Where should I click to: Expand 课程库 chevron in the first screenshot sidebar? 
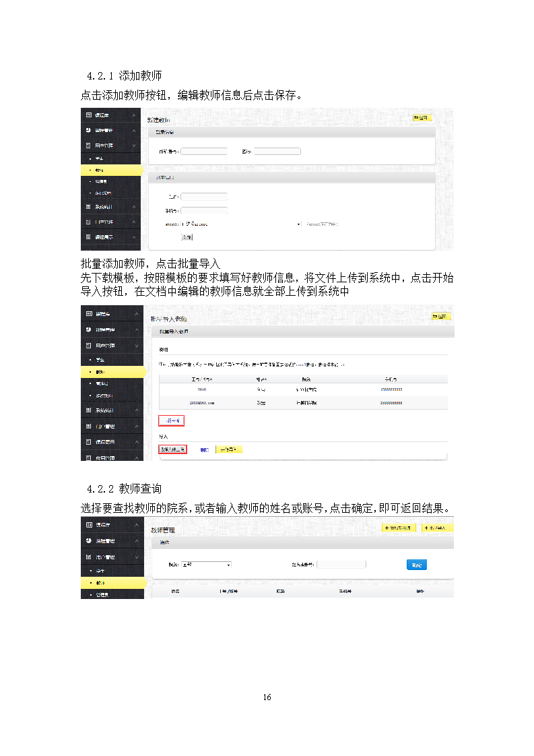(134, 115)
